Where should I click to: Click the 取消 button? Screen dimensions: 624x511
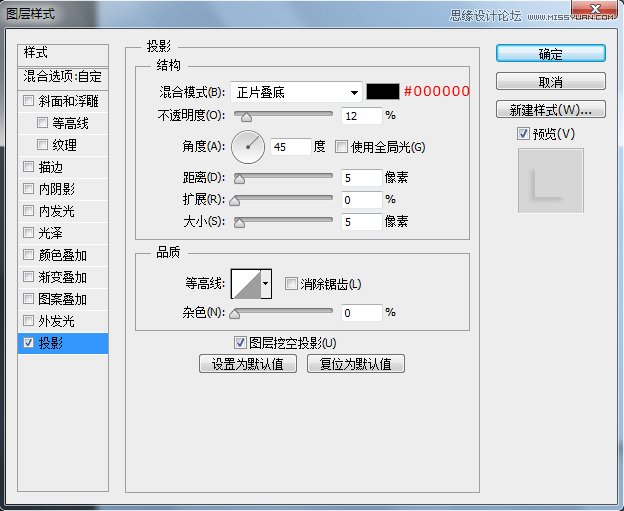[551, 82]
